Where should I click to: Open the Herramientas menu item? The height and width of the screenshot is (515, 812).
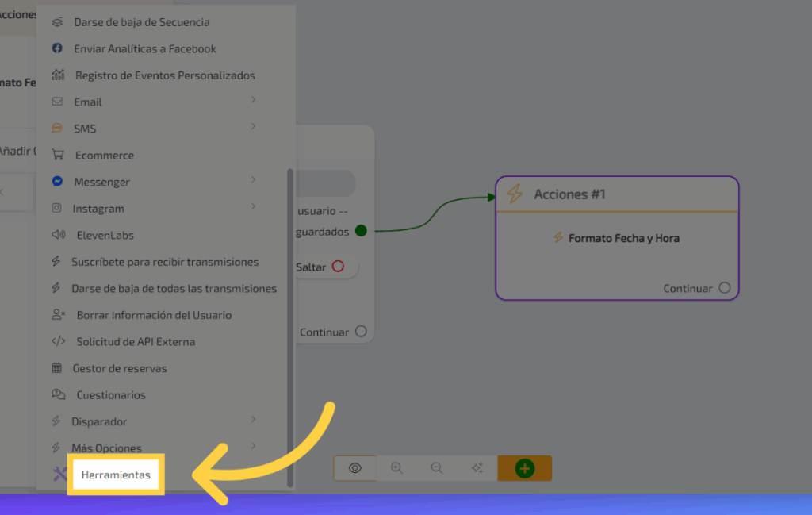pos(116,475)
